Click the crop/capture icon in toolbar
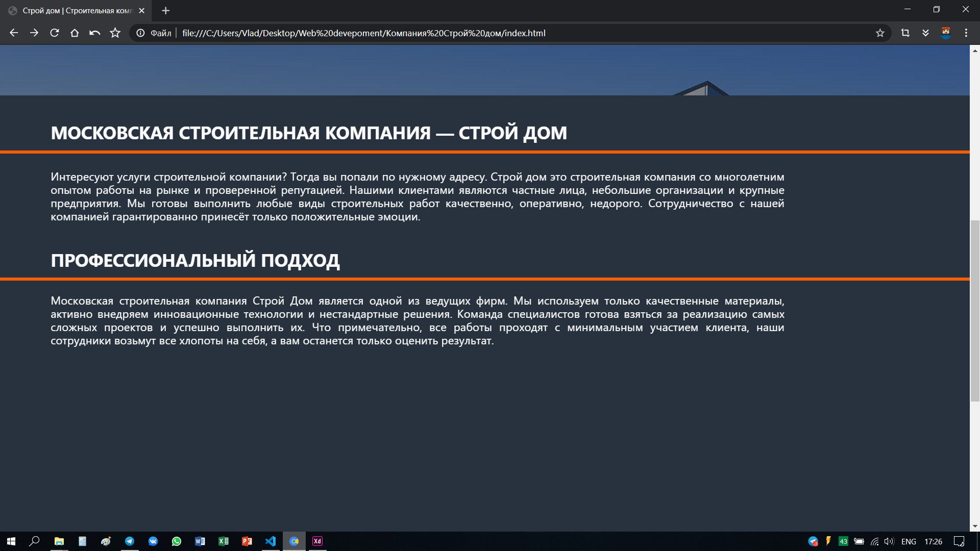The width and height of the screenshot is (980, 551). [x=905, y=33]
